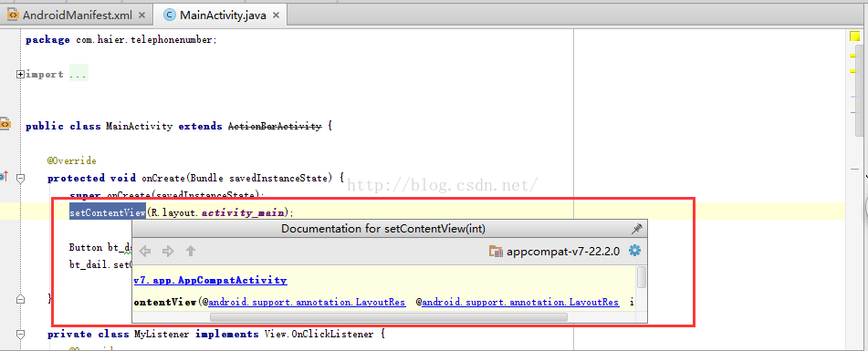Click the override gutter icon beside onCreate
Viewport: 868px width, 351px height.
[x=3, y=177]
